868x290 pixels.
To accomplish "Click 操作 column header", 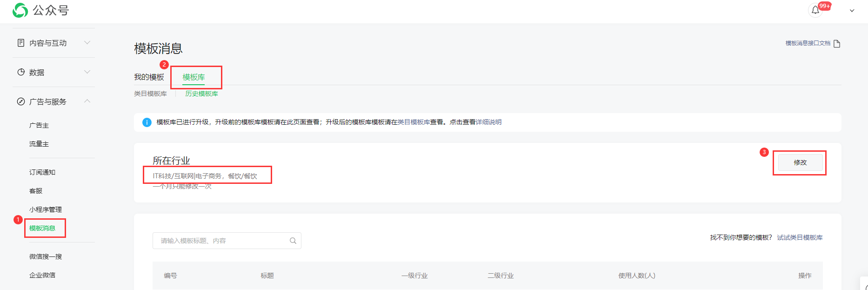I will coord(805,276).
